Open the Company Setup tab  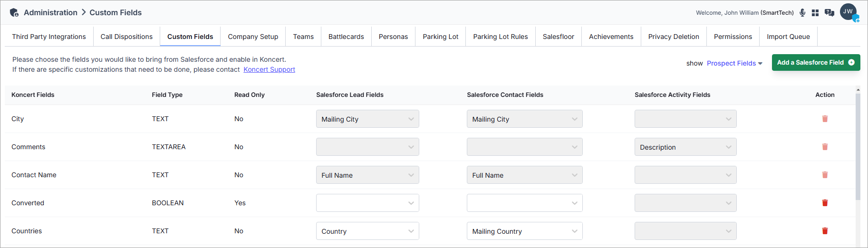pos(253,37)
